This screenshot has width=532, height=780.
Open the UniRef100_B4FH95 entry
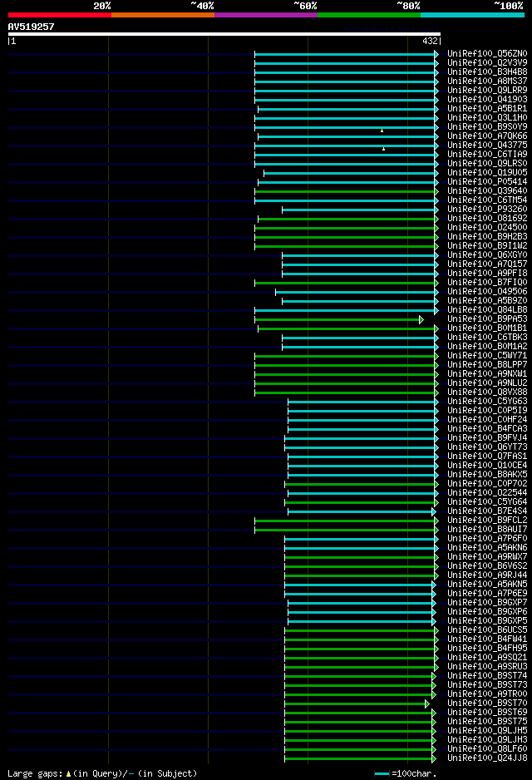487,649
